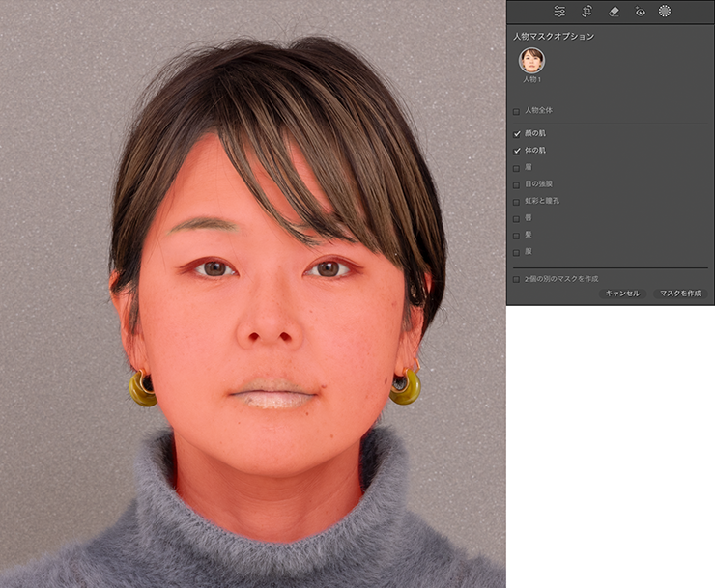
Task: Enable the 眉 mask checkbox
Action: (x=517, y=168)
